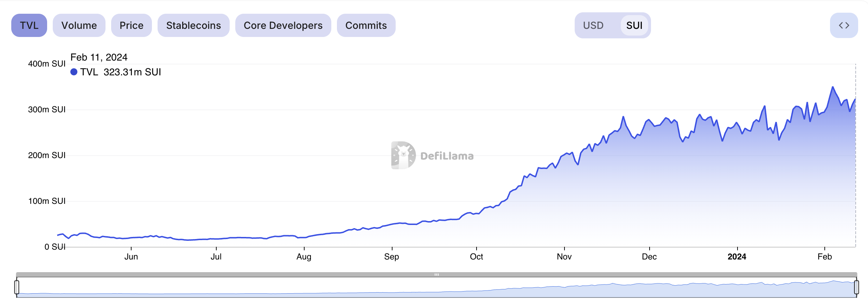Select the SUI denomination option
Screen dimensions: 868x307
[634, 25]
